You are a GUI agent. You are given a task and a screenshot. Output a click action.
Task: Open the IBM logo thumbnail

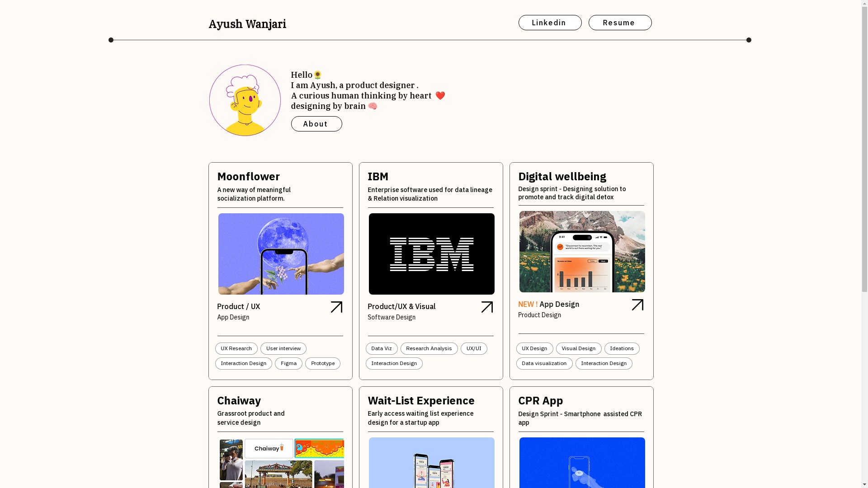pyautogui.click(x=431, y=254)
